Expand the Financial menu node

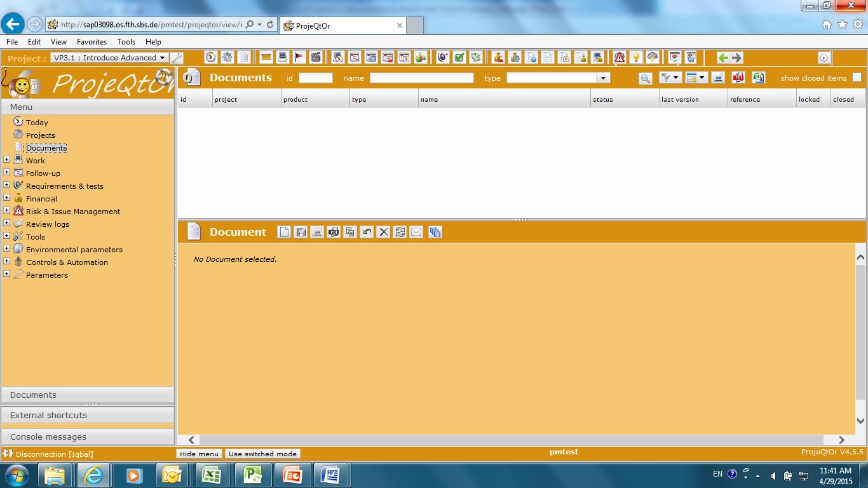tap(7, 198)
